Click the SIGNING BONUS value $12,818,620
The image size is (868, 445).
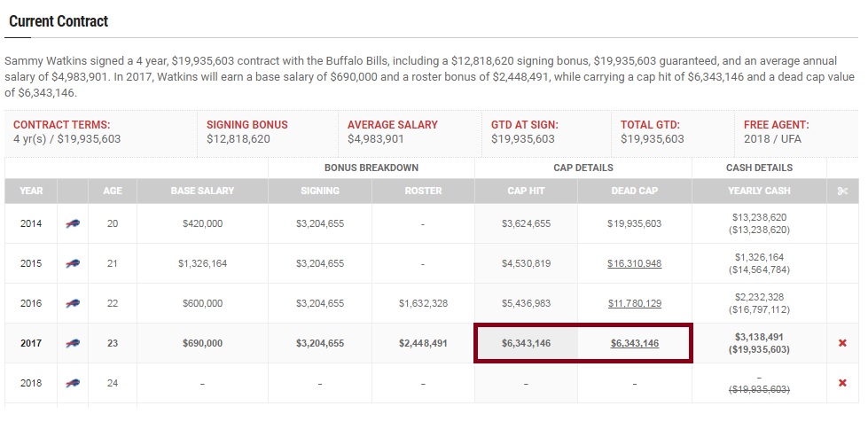(239, 139)
